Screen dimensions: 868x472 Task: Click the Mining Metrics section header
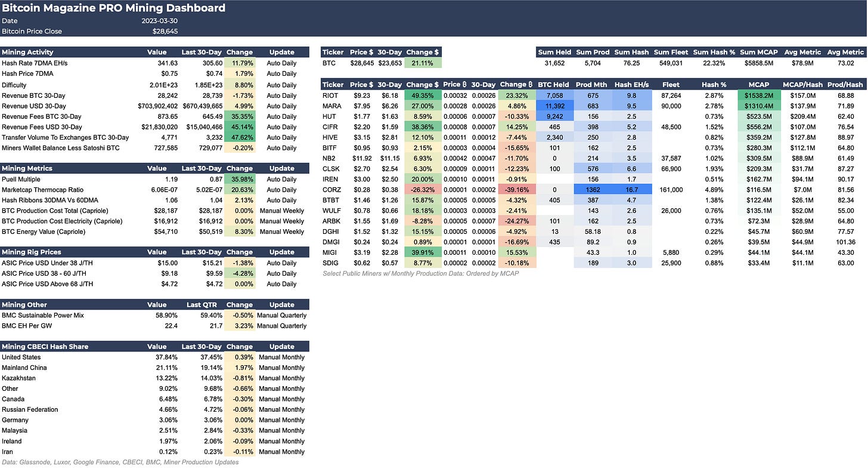click(x=27, y=168)
